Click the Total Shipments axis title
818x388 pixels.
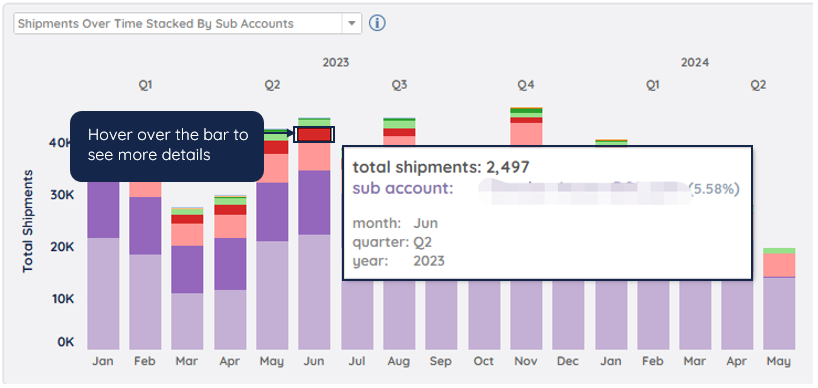click(x=28, y=221)
